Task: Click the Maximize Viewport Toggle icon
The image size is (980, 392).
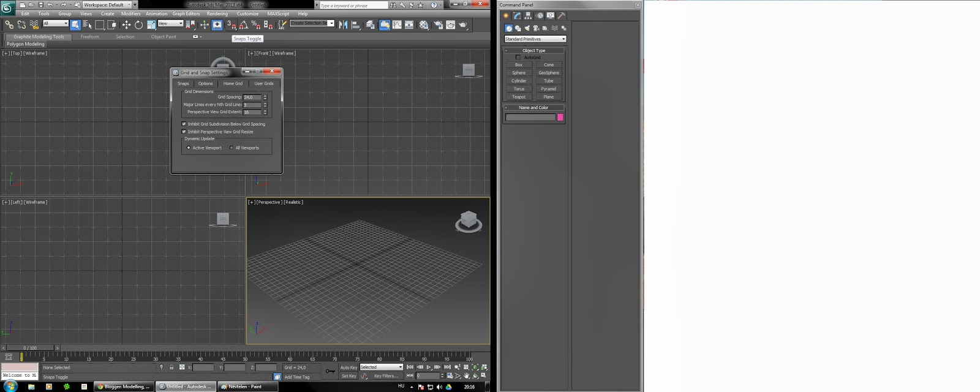Action: click(483, 375)
